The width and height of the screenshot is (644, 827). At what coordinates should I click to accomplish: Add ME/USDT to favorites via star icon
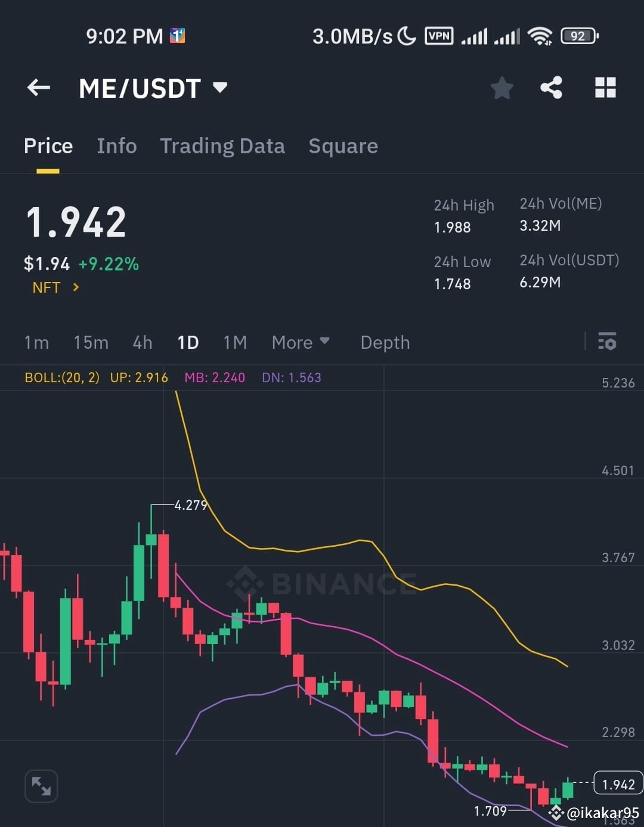point(501,88)
